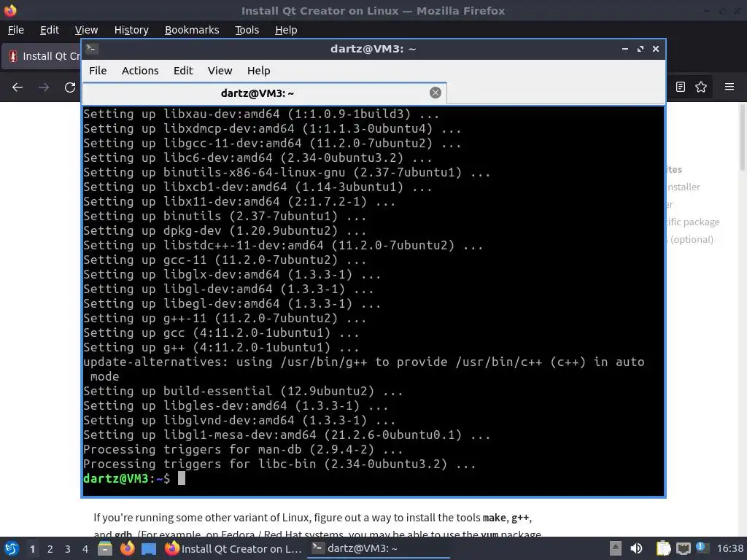Click the terminal prompt dartz@VM3:~$

(x=126, y=478)
